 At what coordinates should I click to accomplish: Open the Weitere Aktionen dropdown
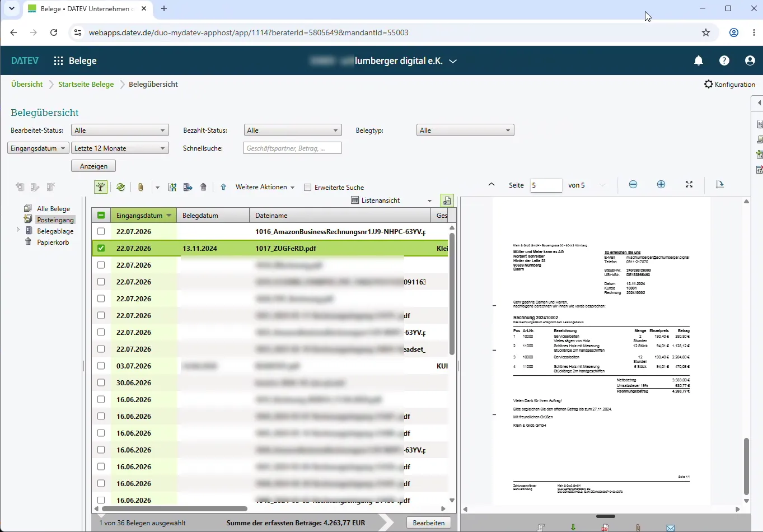[x=265, y=187]
